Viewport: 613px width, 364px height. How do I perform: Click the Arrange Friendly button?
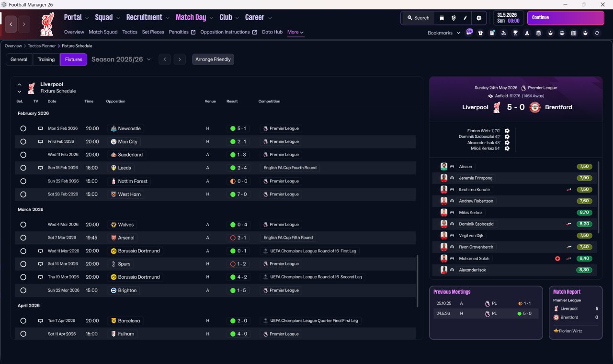[213, 59]
